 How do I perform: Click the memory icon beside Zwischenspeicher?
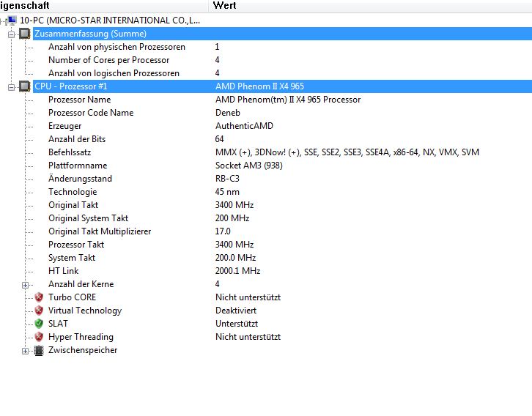[x=39, y=350]
